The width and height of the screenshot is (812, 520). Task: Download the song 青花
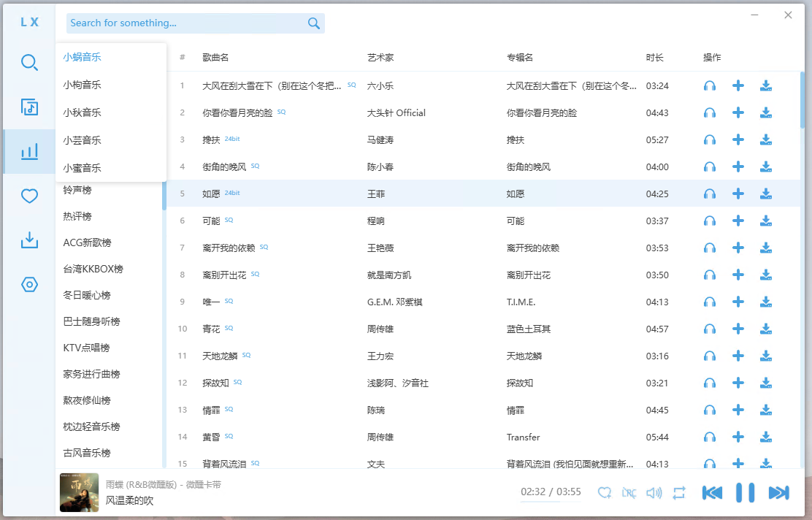[765, 329]
